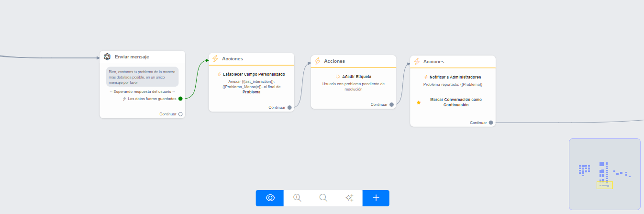Viewport: 644px width, 214px height.
Task: Click the tag icon beside Añadir Etiqueta
Action: [x=338, y=76]
